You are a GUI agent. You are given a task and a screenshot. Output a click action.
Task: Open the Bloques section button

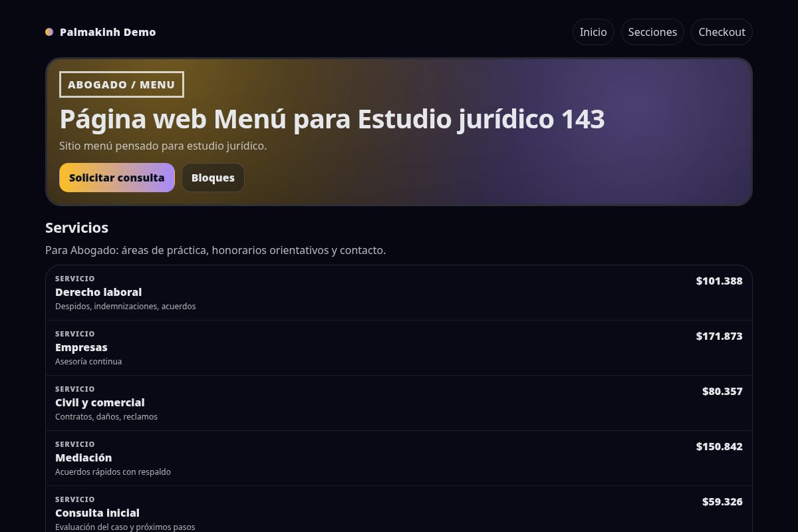[x=213, y=178]
